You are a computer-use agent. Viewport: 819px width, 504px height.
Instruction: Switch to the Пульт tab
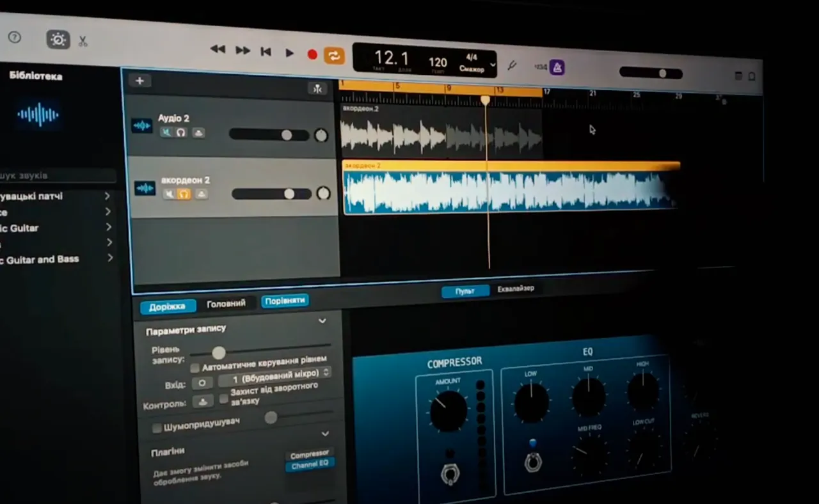point(465,292)
